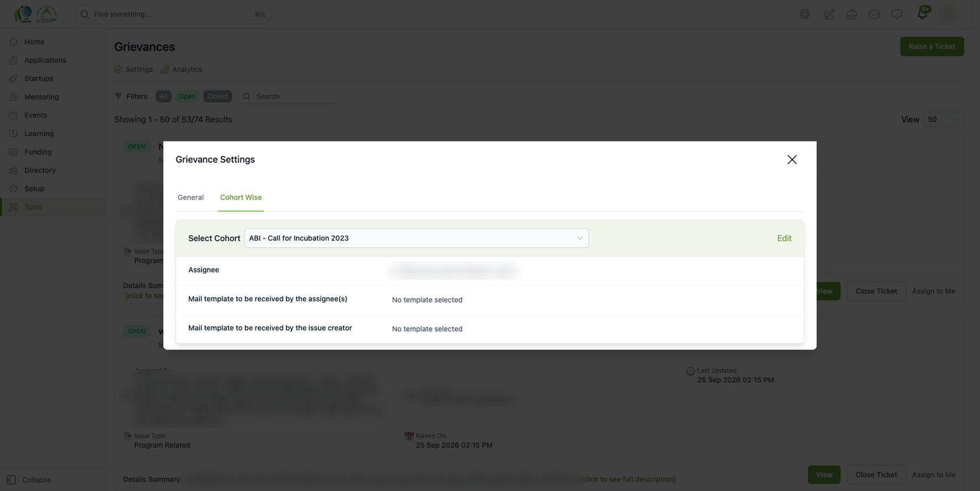Toggle the Open filter chip
This screenshot has height=491, width=980.
[x=187, y=96]
